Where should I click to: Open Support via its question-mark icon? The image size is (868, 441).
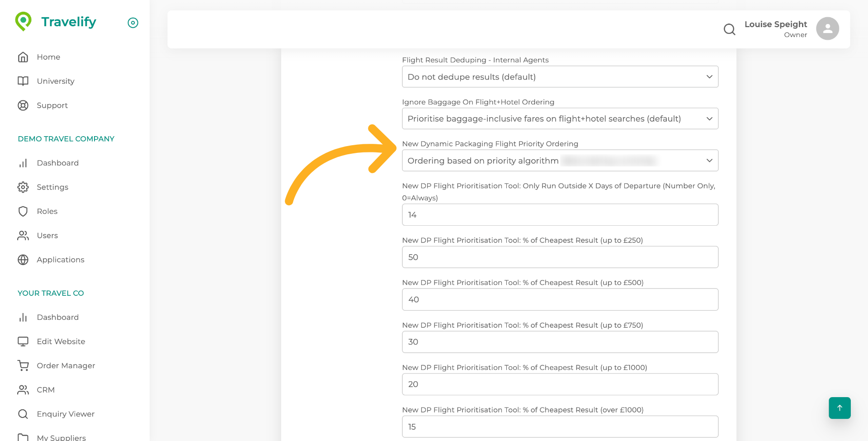[23, 105]
